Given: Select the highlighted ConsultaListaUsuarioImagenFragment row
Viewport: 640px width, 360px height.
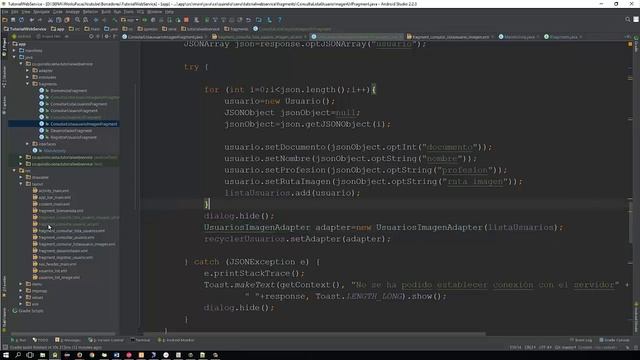Looking at the screenshot, I should click(x=64, y=124).
